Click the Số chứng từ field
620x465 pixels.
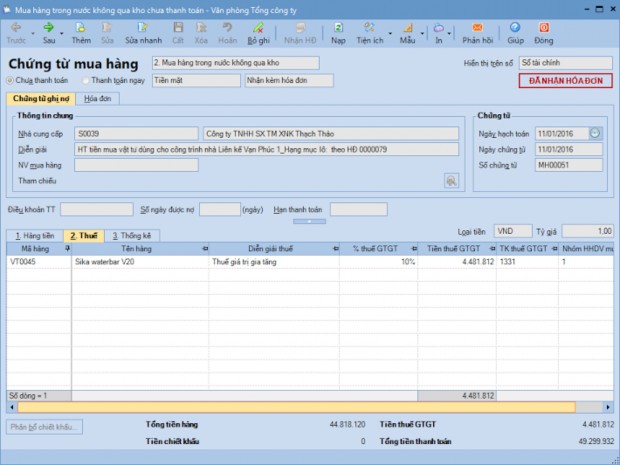[569, 165]
